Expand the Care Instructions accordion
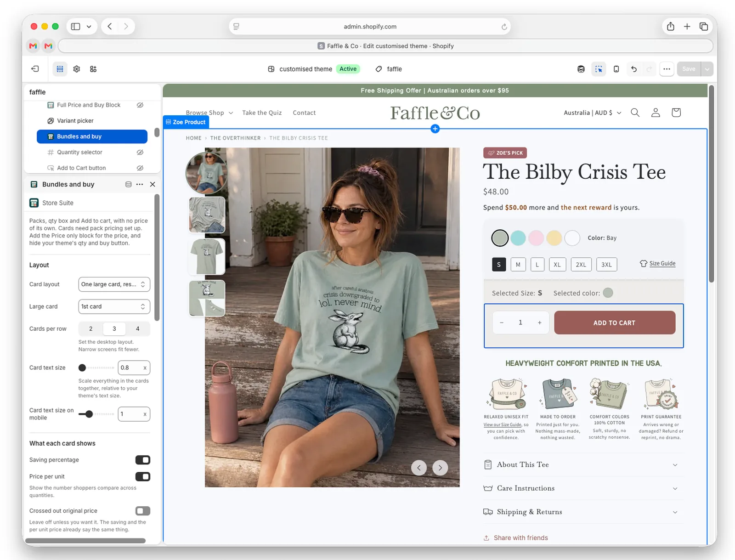The width and height of the screenshot is (735, 560). coord(583,488)
